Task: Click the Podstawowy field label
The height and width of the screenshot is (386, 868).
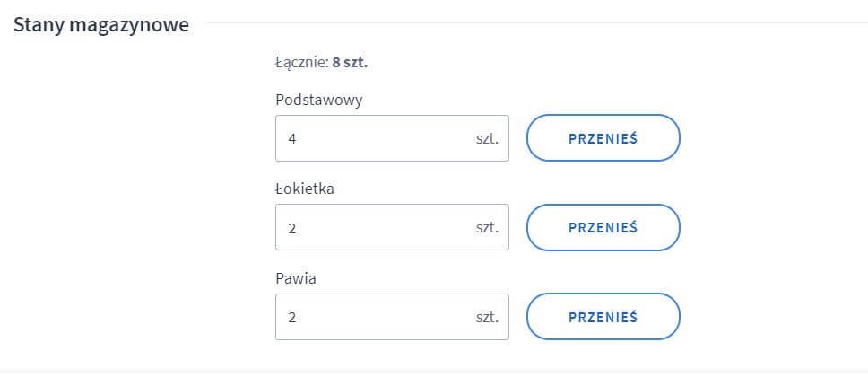Action: tap(319, 100)
